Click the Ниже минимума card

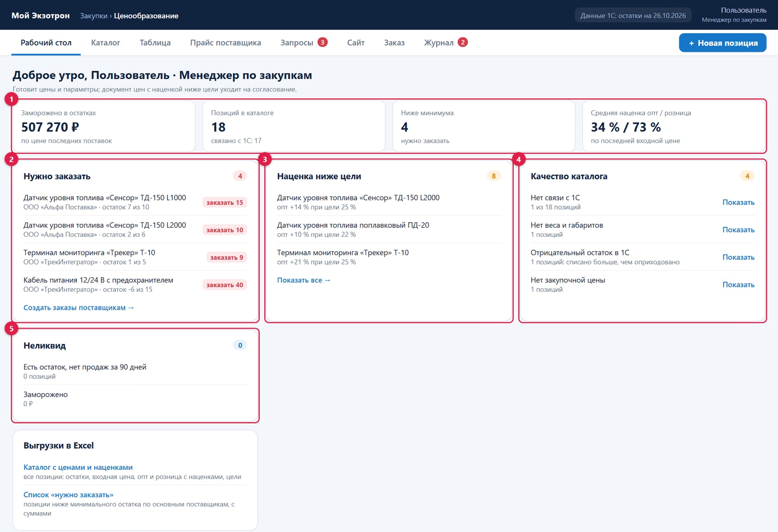484,126
